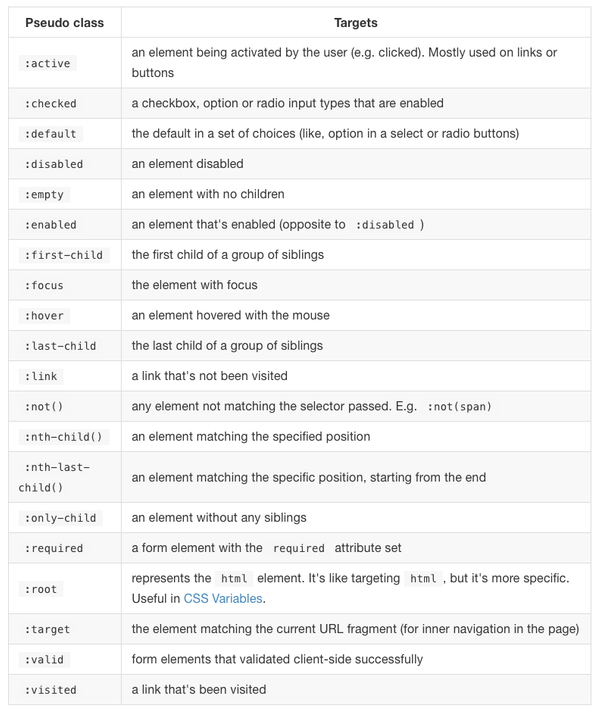The width and height of the screenshot is (600, 712).
Task: Select the :root pseudo class label
Action: click(41, 589)
